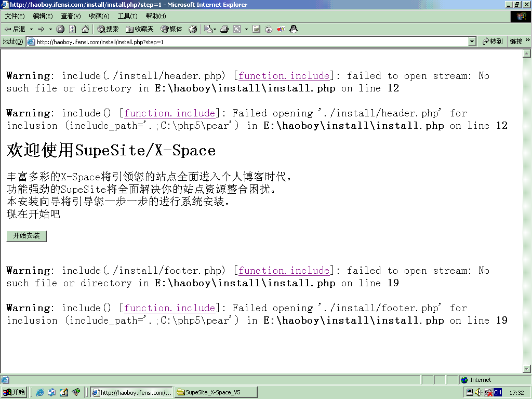Expand the Mail button dropdown arrow
Viewport: 532px width, 399px height.
(x=215, y=30)
